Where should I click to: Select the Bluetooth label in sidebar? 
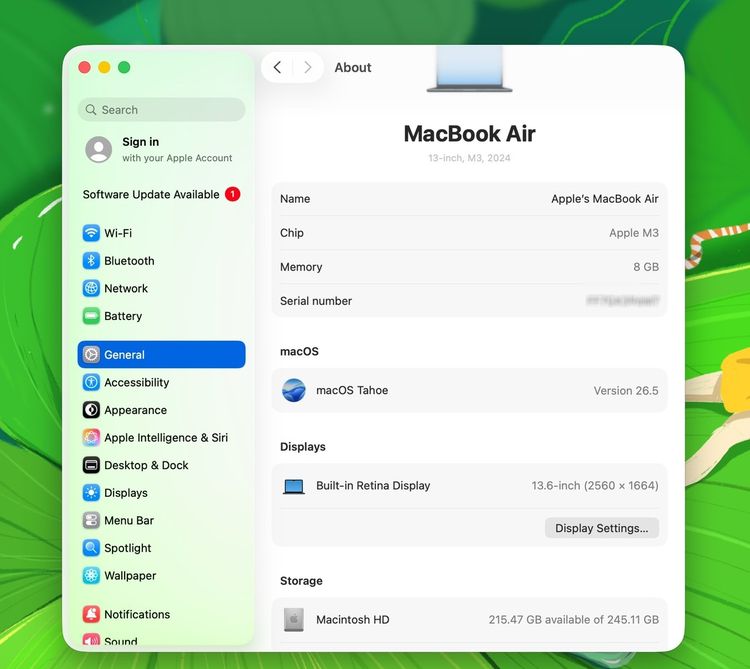coord(129,261)
